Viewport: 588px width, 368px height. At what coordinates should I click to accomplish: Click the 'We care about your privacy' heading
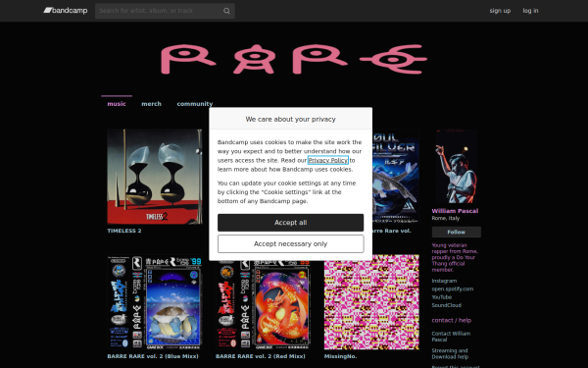click(291, 119)
